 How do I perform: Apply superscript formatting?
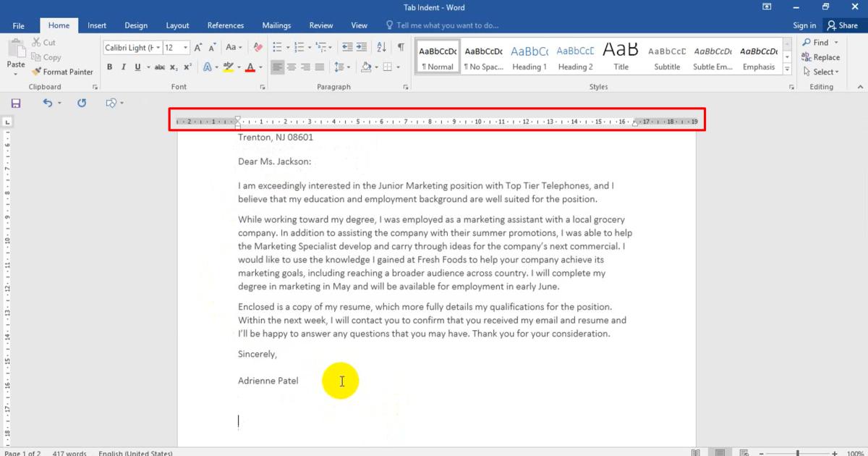tap(187, 67)
